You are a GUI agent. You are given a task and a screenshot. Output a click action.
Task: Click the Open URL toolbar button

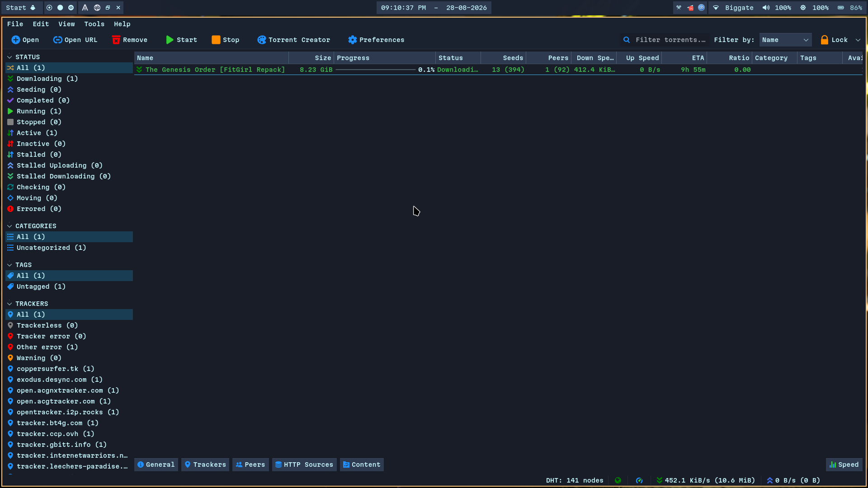click(75, 40)
